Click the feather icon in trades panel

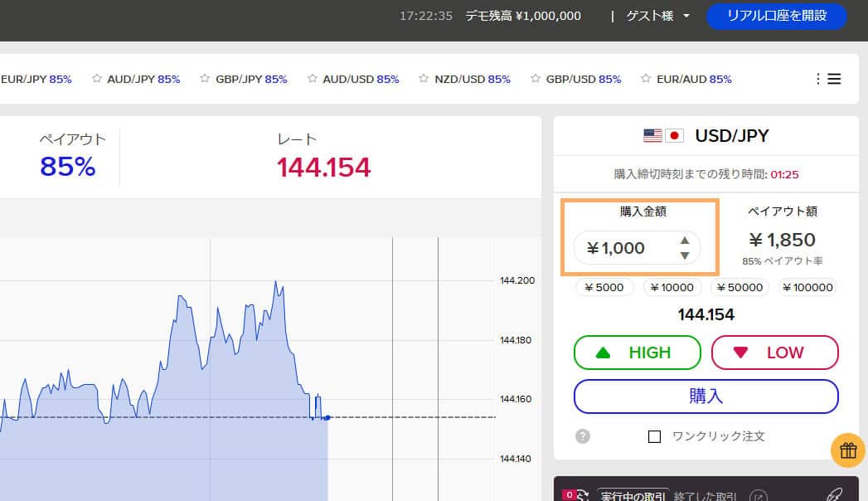(834, 494)
